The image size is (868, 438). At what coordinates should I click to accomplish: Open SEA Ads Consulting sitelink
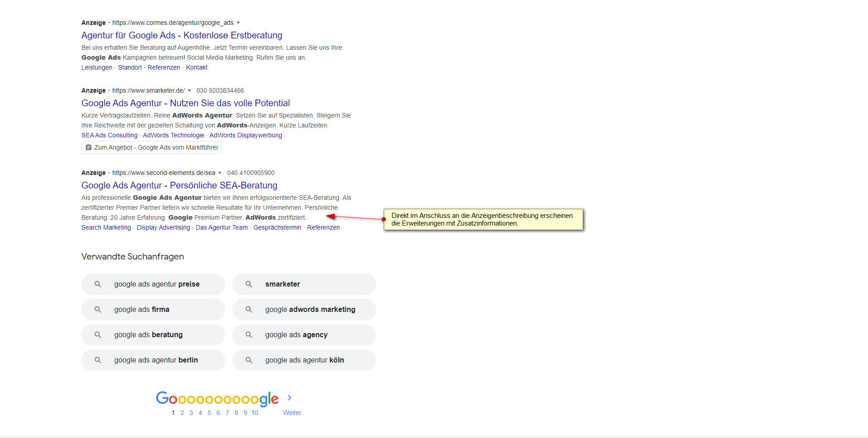coord(109,135)
